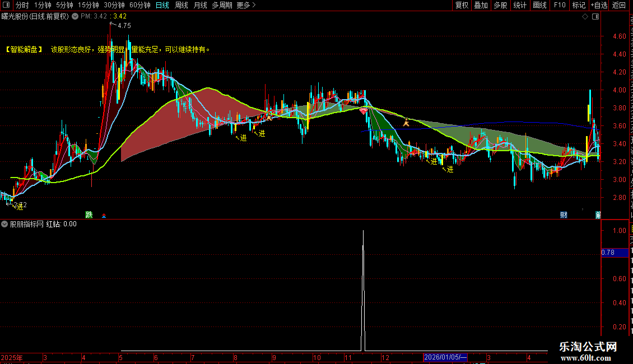Click the 红钻: 0.00 indicator value
633x364 pixels.
62,224
